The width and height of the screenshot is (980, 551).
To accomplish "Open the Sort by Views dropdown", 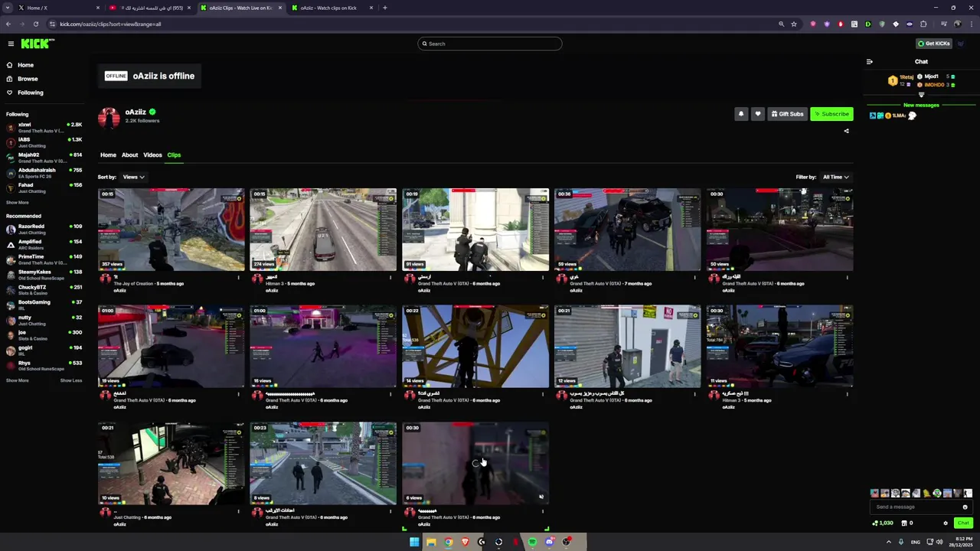I will coord(134,177).
